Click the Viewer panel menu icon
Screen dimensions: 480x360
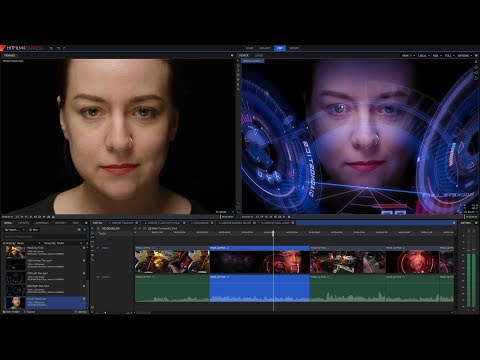[x=476, y=56]
